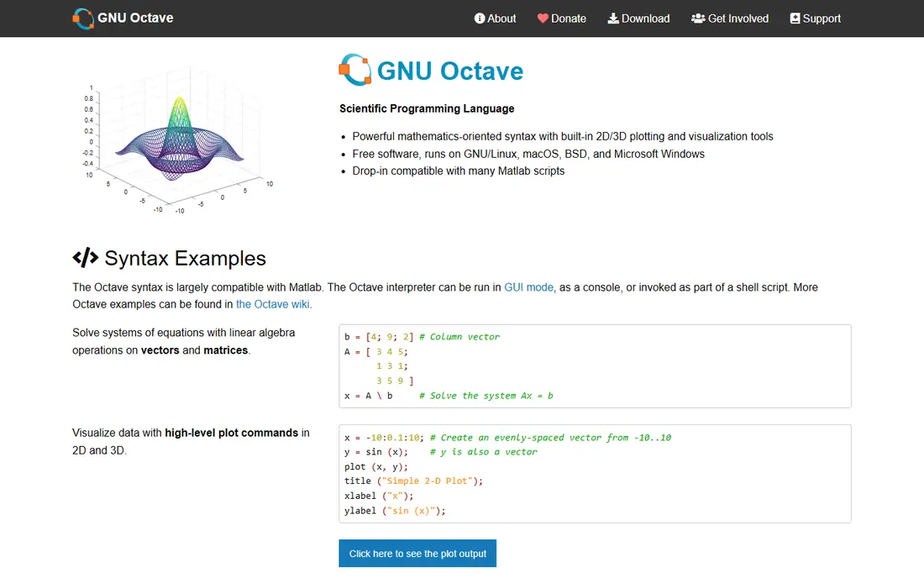The width and height of the screenshot is (924, 578).
Task: Click the code line y = sin (x)
Action: [376, 452]
